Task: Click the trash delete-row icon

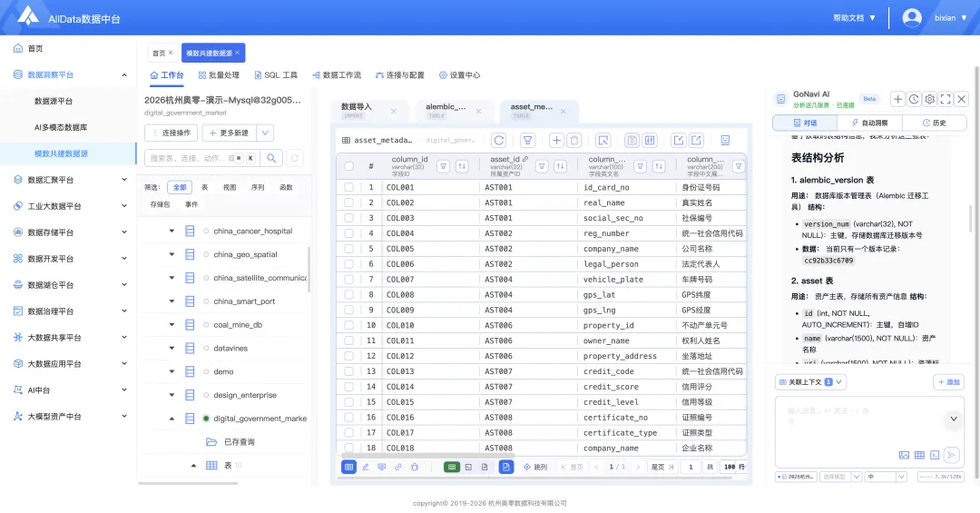Action: 574,140
